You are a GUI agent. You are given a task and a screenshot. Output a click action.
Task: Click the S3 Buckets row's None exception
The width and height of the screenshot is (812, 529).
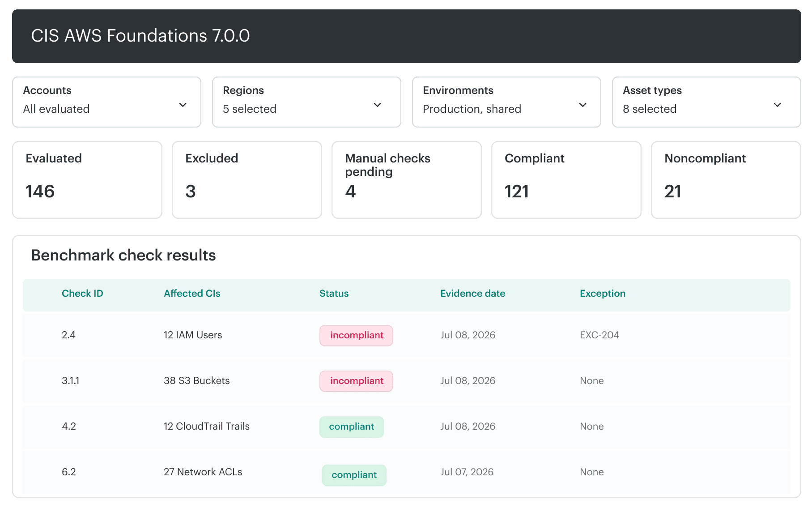tap(592, 381)
